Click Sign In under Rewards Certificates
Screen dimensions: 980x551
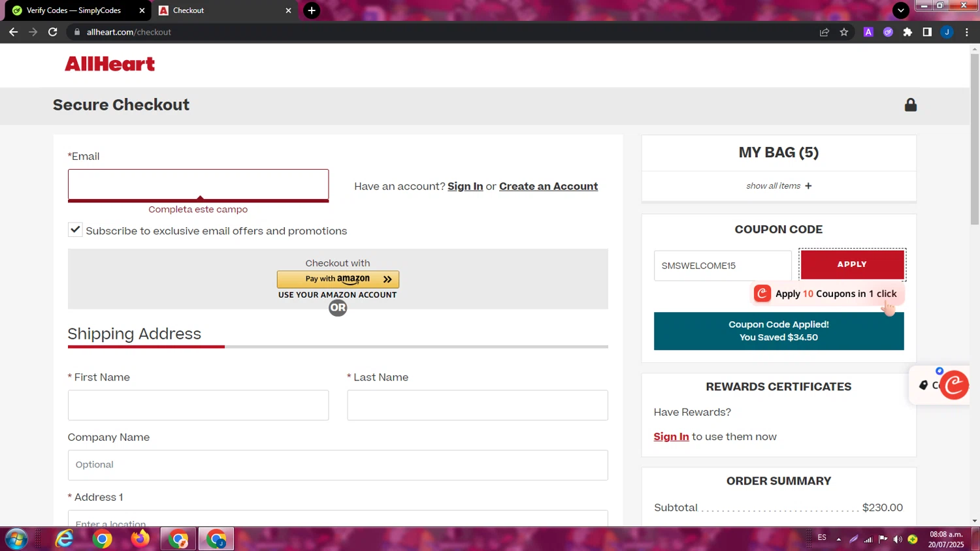tap(671, 437)
